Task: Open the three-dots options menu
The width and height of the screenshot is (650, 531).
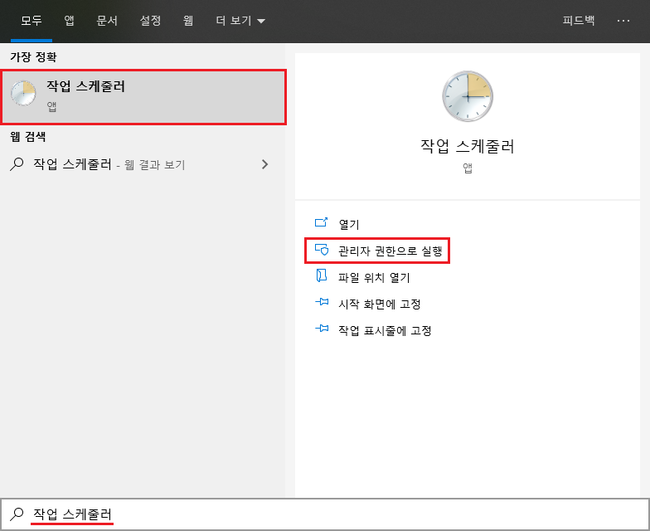Action: tap(624, 20)
